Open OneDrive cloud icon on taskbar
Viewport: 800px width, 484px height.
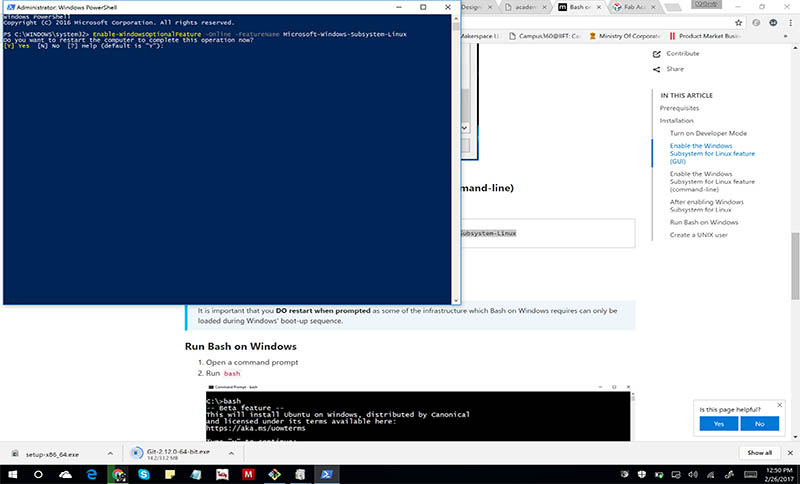pos(65,475)
